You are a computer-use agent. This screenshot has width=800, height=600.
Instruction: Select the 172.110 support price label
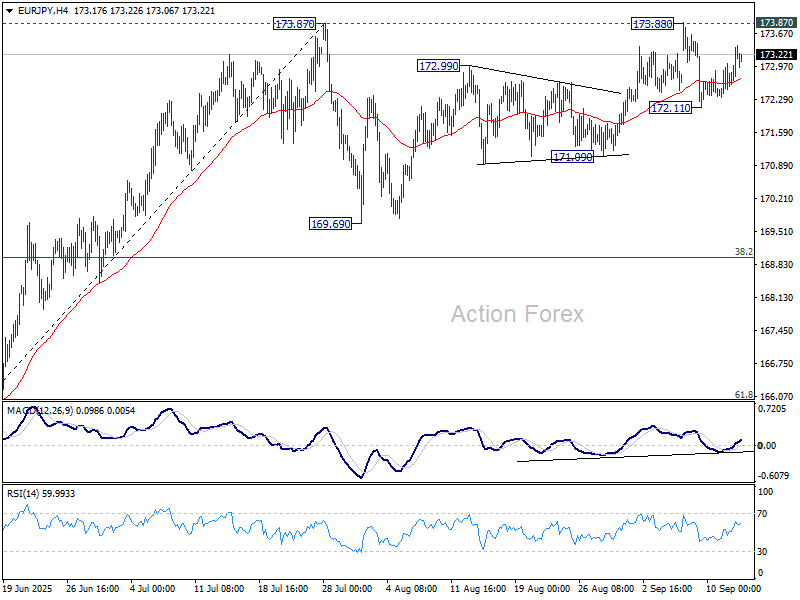pos(670,107)
